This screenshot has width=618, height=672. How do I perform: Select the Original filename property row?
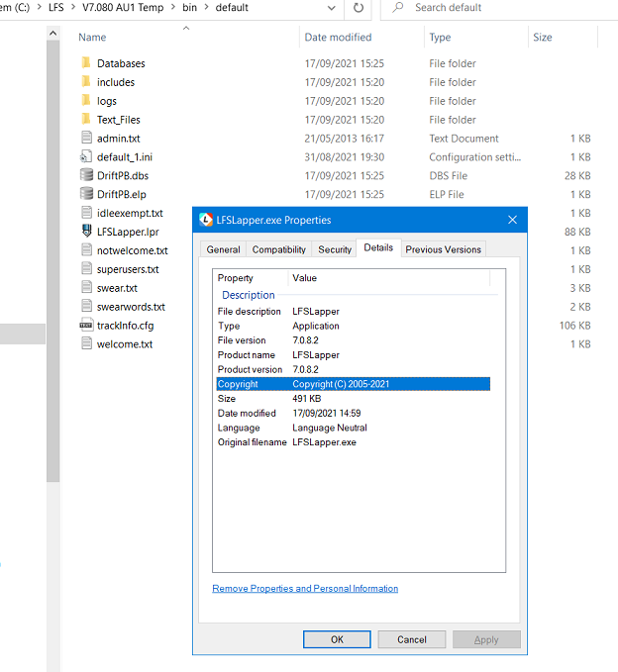click(x=353, y=442)
